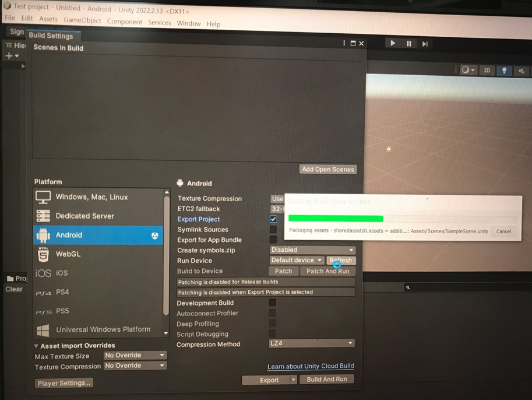
Task: Open the Services menu
Action: tap(160, 22)
